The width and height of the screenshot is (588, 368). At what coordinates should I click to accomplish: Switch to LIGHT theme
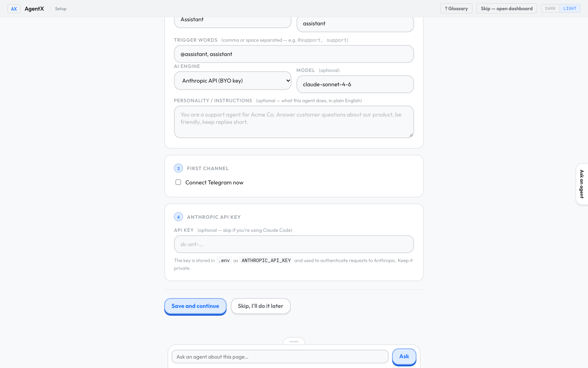point(570,9)
